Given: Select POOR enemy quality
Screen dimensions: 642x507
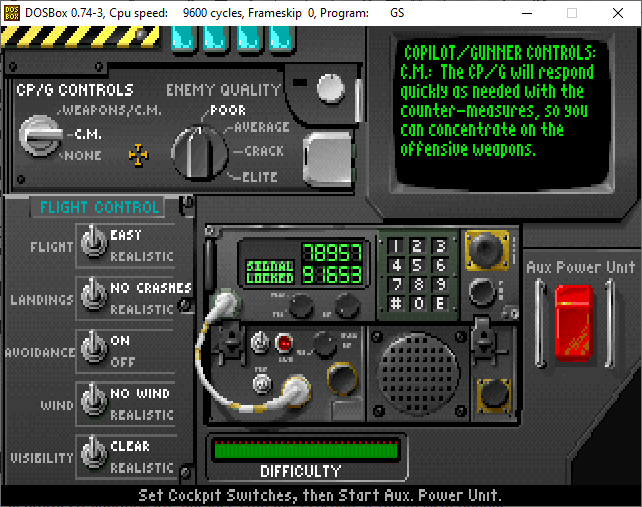Looking at the screenshot, I should pyautogui.click(x=228, y=110).
